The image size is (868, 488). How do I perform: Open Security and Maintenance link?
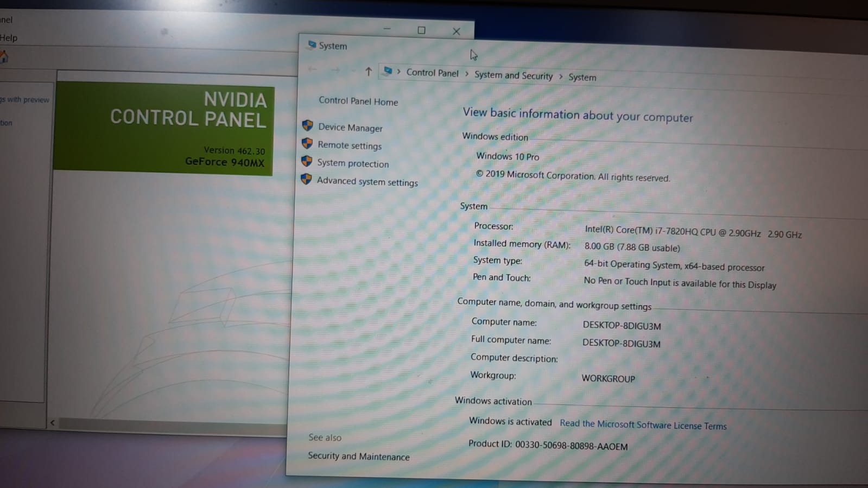pyautogui.click(x=359, y=457)
